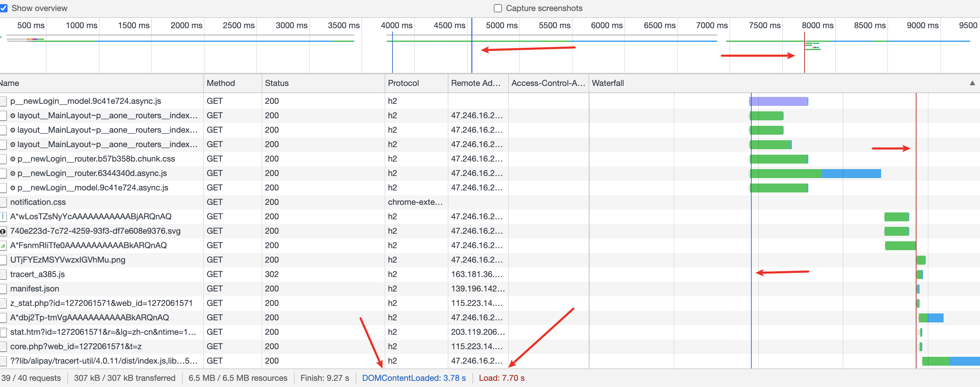
Task: Click the 740e223d svg file icon
Action: click(x=3, y=231)
